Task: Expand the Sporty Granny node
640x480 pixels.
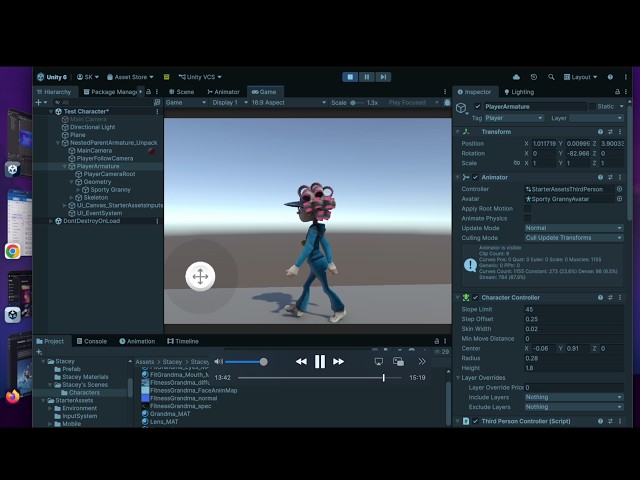Action: click(x=78, y=190)
